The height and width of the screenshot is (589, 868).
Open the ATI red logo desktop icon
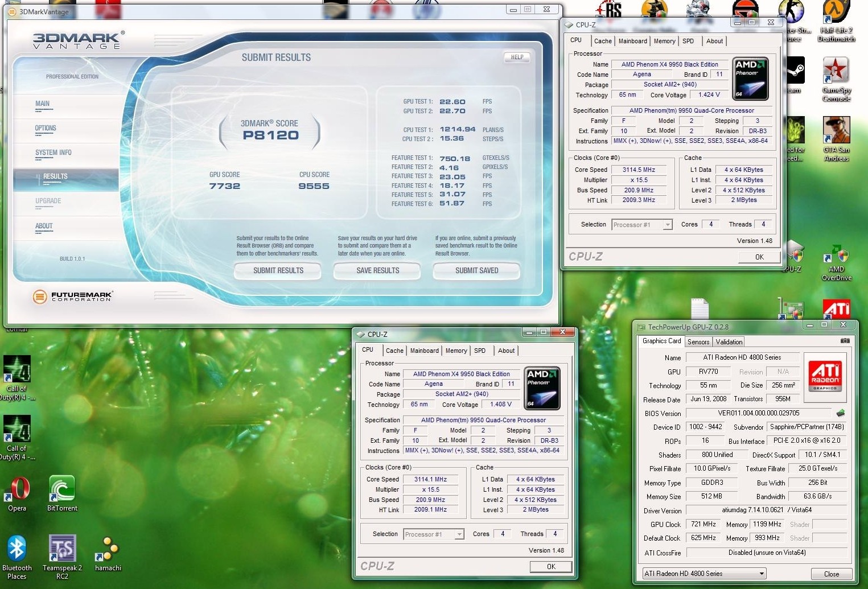[x=837, y=308]
